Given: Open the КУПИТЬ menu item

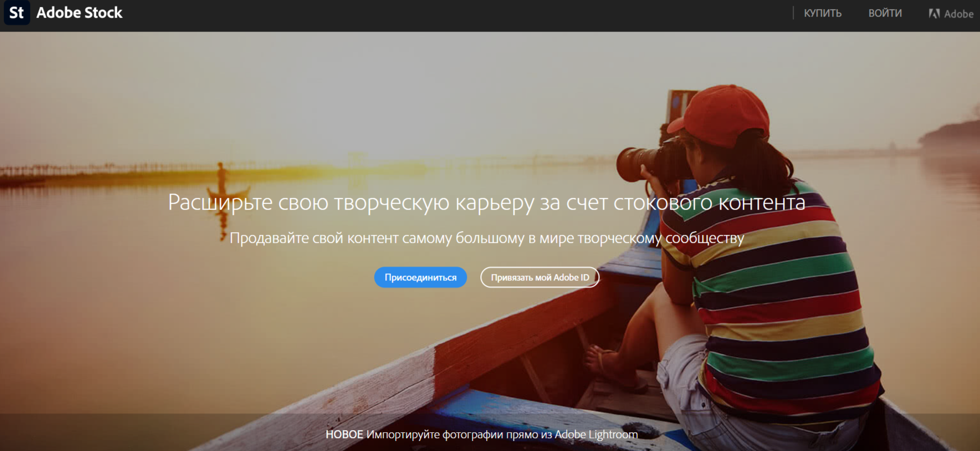Looking at the screenshot, I should point(822,13).
